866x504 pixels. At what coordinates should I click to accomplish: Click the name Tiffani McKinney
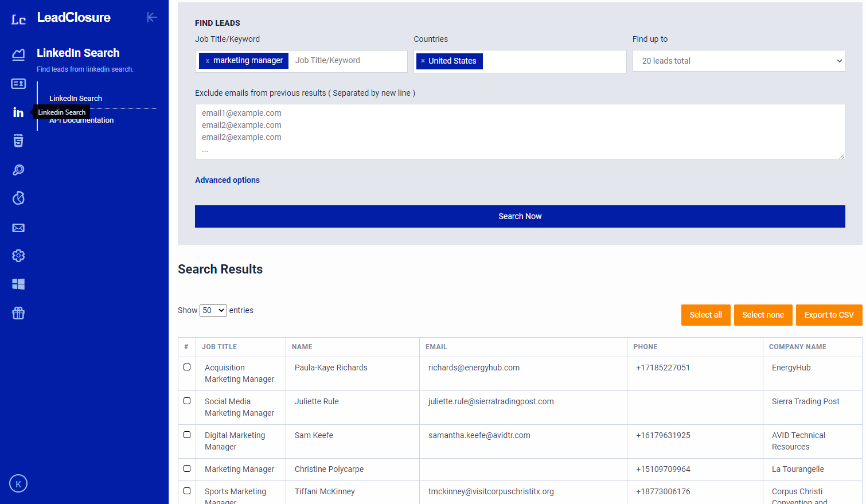[x=325, y=491]
